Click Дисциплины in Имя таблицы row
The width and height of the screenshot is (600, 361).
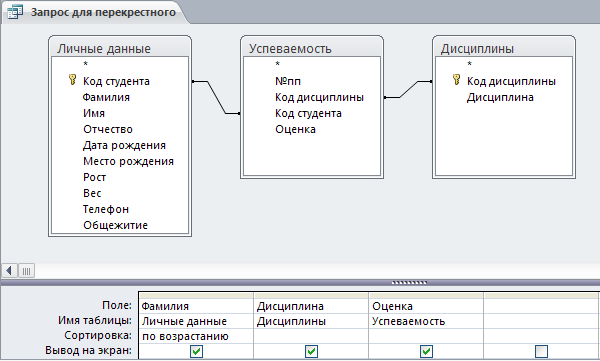(311, 321)
